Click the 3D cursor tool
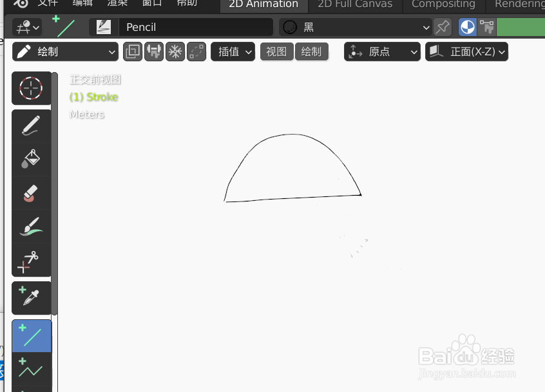This screenshot has height=392, width=545. 31,88
